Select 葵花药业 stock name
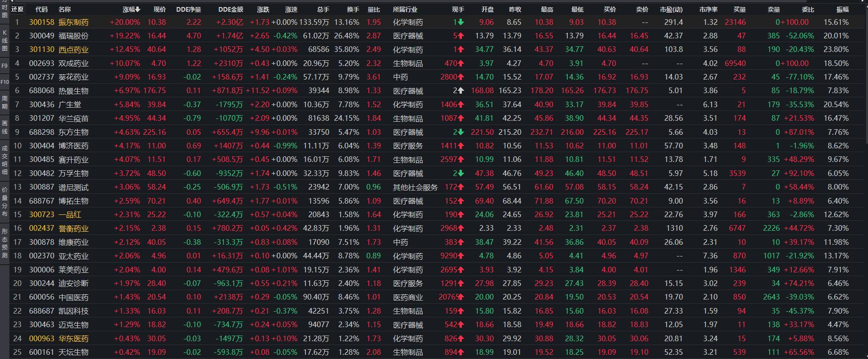This screenshot has width=868, height=359. (74, 77)
